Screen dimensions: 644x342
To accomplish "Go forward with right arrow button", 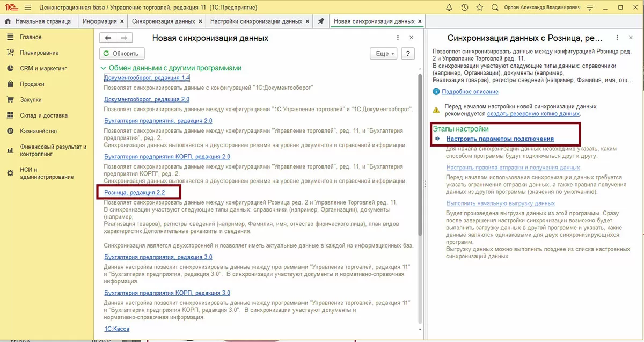I will (124, 38).
